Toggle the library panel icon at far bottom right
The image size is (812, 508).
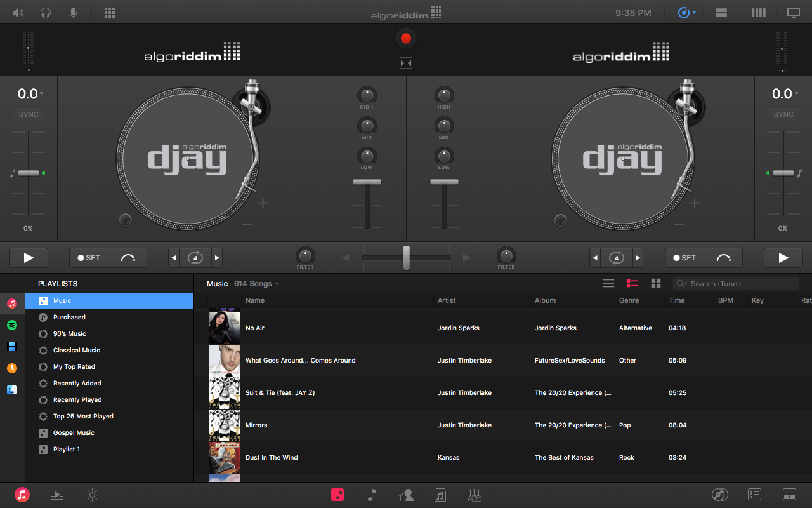(789, 495)
